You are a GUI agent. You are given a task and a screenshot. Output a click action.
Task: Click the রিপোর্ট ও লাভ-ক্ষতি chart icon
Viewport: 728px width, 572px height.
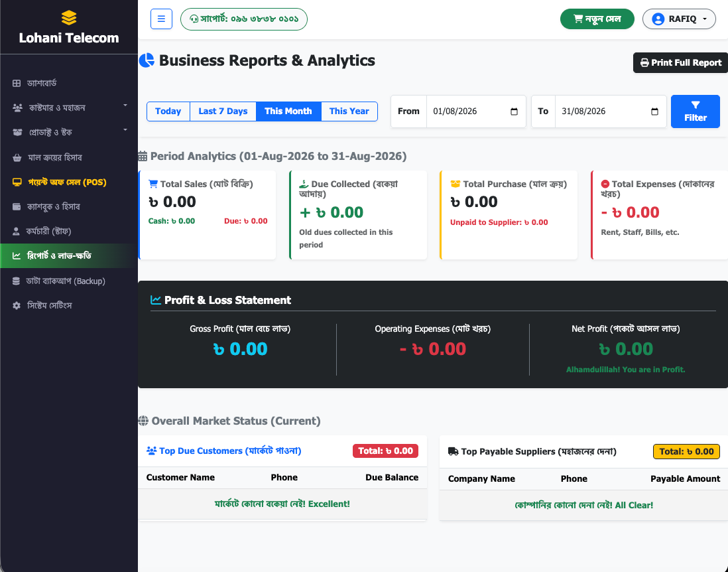pyautogui.click(x=17, y=256)
